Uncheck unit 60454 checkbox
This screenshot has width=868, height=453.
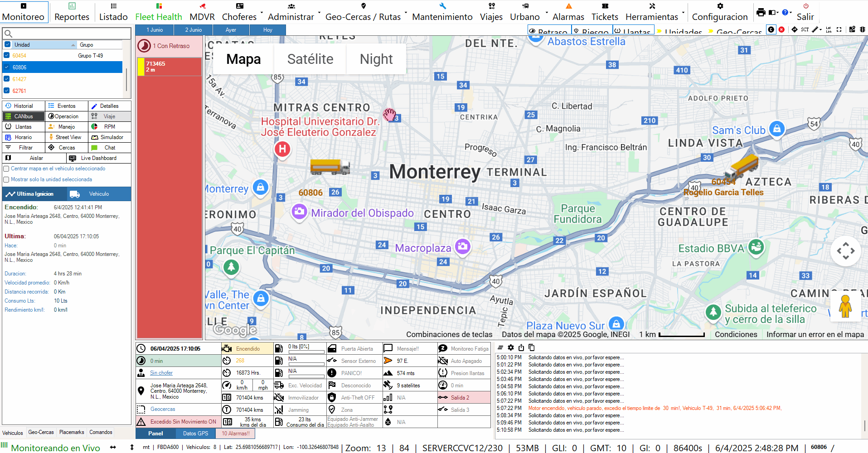tap(6, 55)
